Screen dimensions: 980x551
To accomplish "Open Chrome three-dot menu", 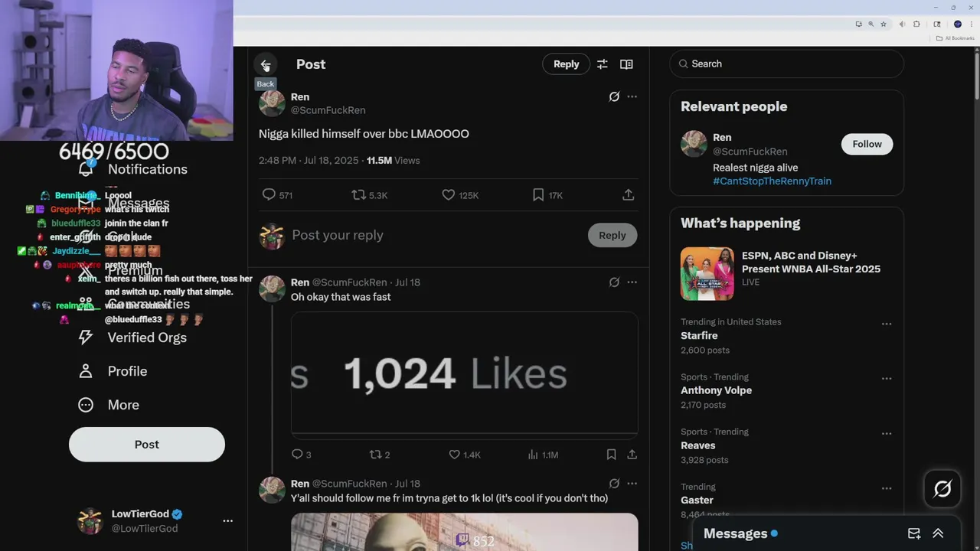I will click(x=971, y=24).
